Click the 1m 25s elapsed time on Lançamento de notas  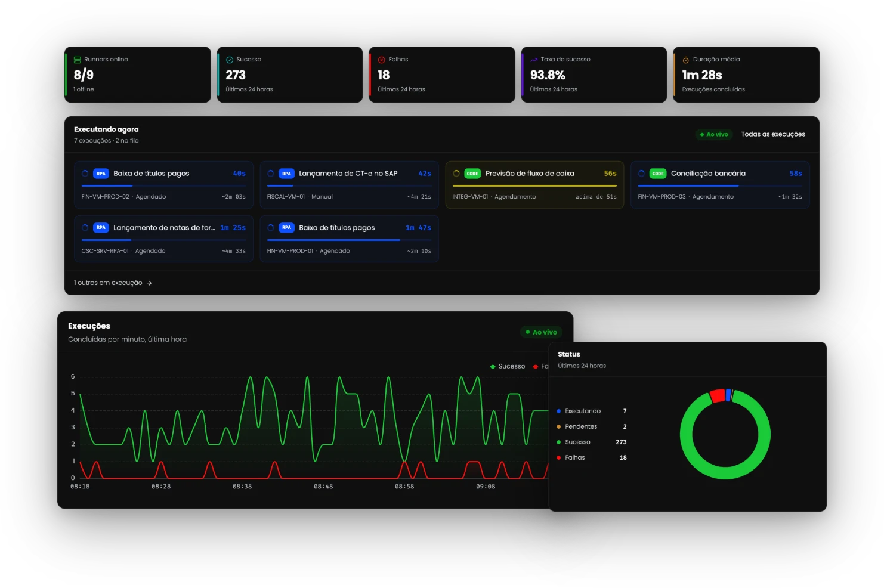coord(233,228)
